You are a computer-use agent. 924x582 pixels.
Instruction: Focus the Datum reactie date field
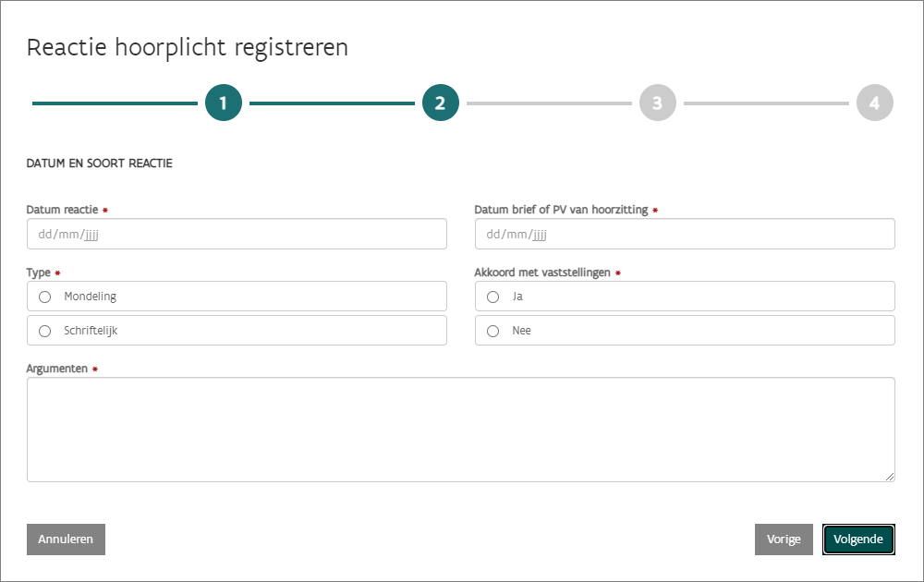(237, 235)
